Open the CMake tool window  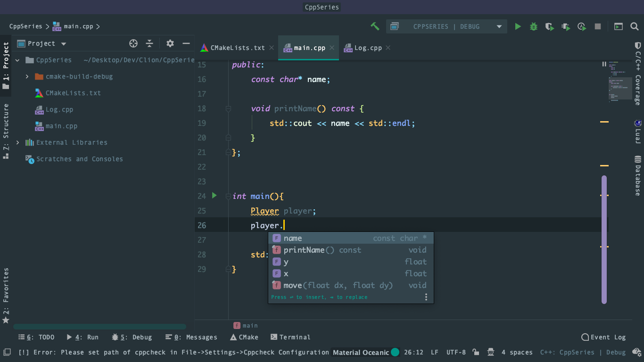(x=244, y=337)
